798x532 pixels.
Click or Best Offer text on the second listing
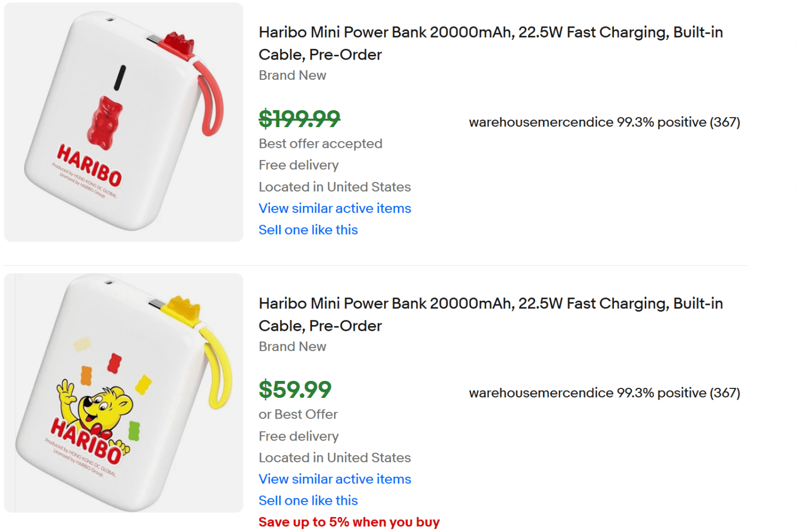tap(298, 414)
